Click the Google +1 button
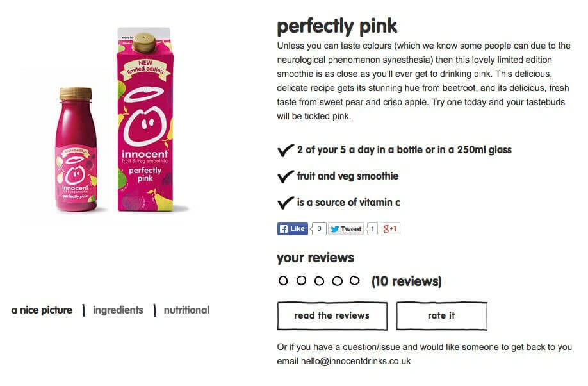Viewport: 588px width, 386px height. (x=390, y=229)
